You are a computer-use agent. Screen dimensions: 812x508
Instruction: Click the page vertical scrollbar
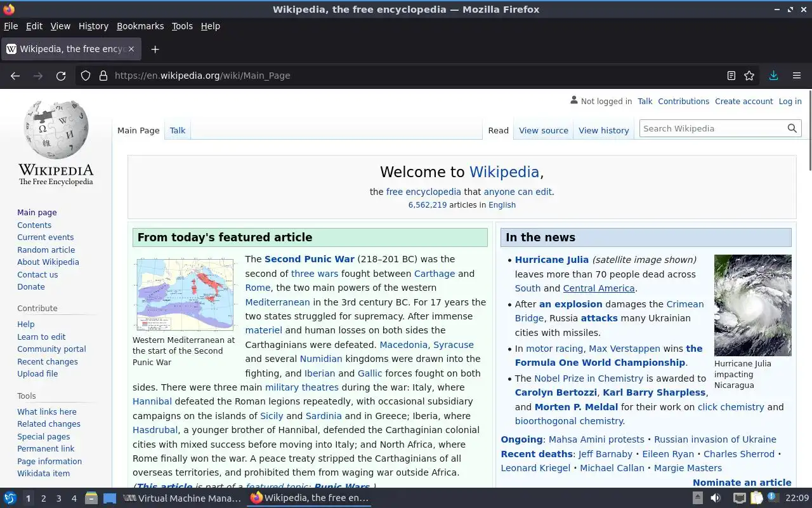point(809,130)
